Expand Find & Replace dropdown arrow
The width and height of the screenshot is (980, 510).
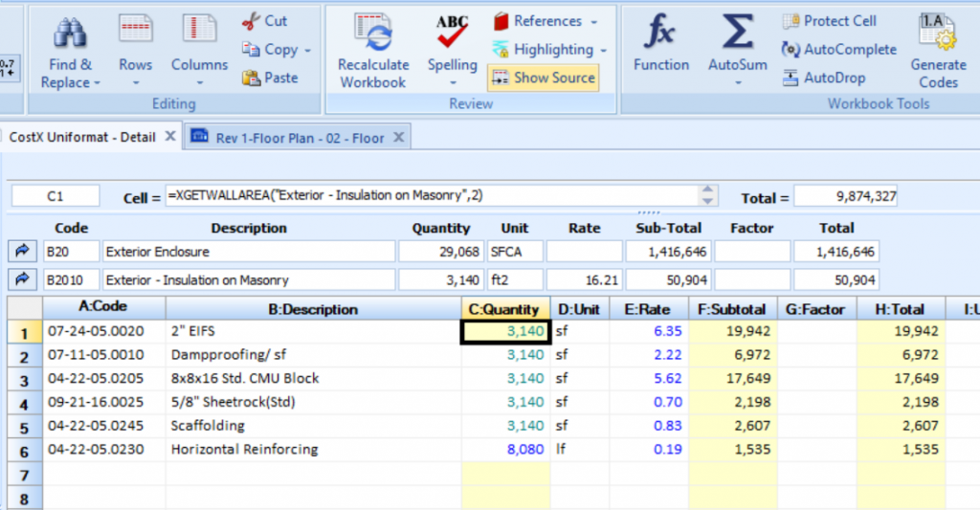[x=97, y=83]
